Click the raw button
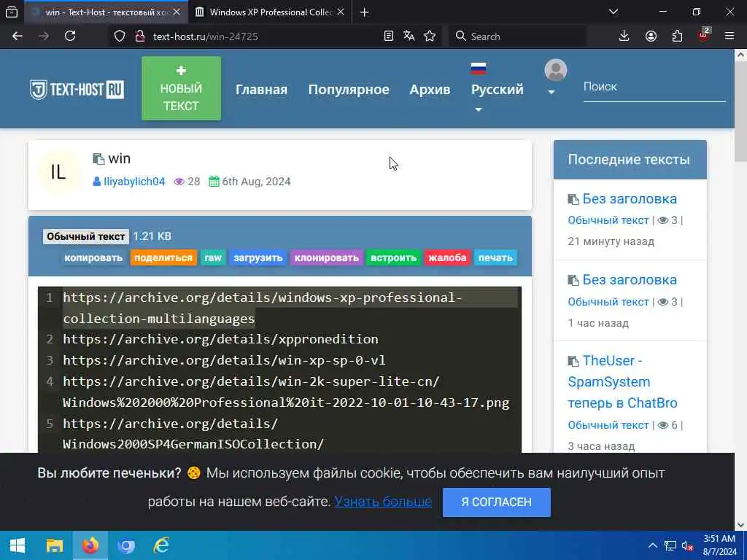Screen dimensions: 747x560 [x=213, y=257]
